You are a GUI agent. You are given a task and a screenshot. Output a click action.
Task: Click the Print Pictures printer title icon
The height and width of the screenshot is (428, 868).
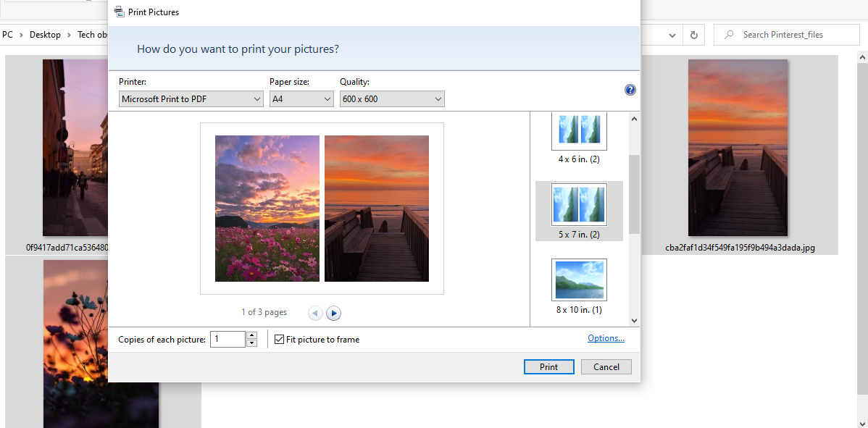pyautogui.click(x=120, y=12)
